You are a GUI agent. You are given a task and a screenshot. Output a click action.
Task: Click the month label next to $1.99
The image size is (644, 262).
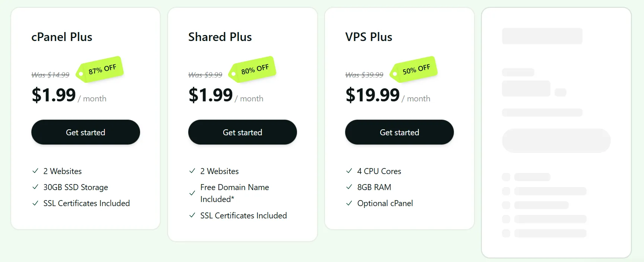point(92,98)
